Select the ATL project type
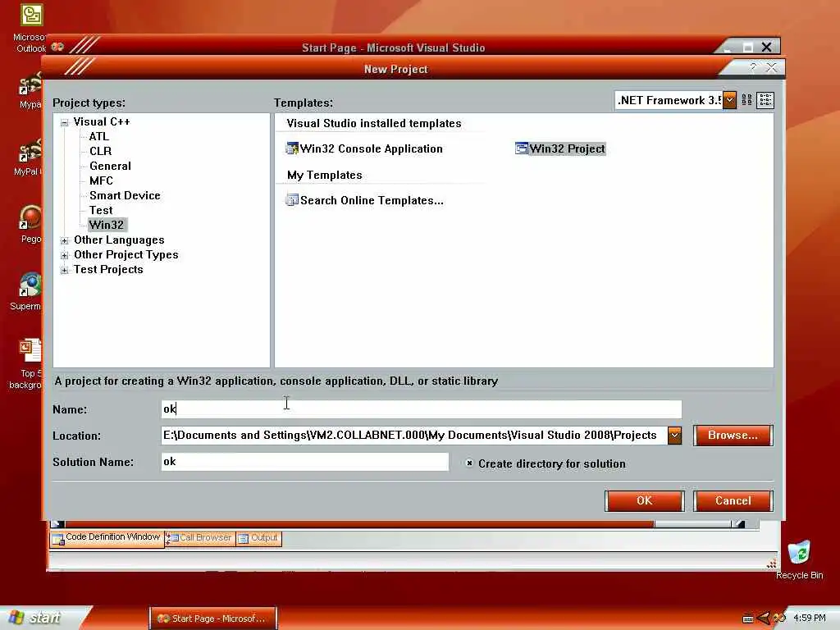Screen dimensions: 840x630 (99, 137)
